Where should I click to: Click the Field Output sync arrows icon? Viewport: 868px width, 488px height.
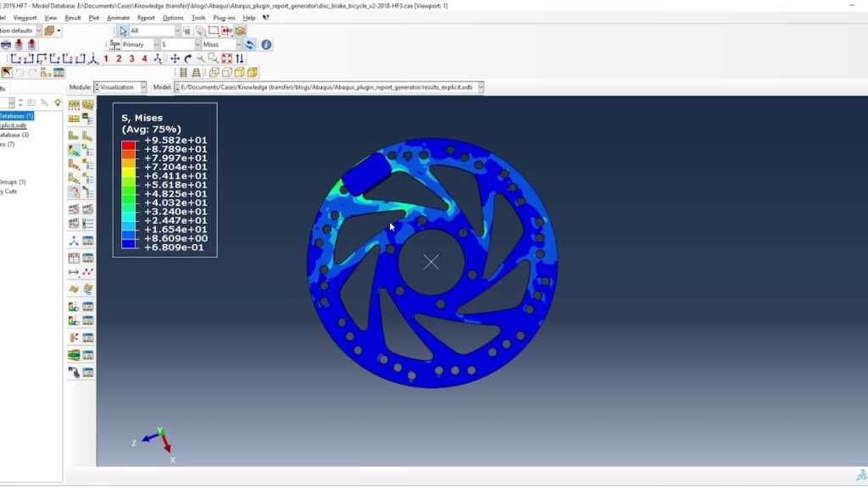[248, 45]
